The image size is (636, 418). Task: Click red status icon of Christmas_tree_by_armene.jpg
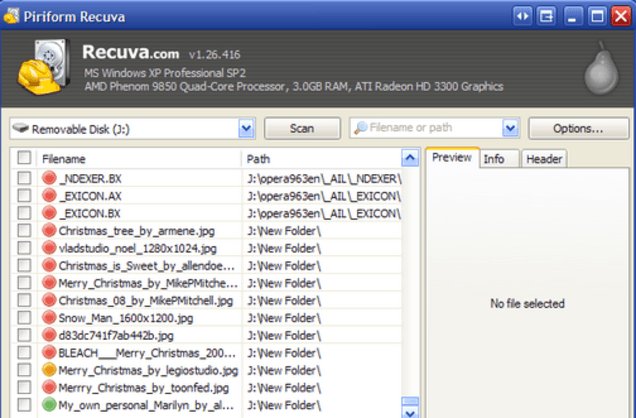pos(49,230)
